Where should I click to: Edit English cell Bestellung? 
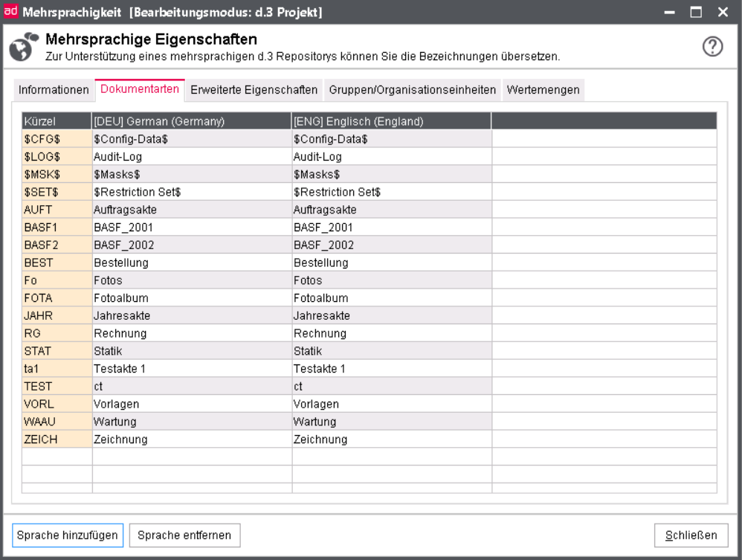click(x=392, y=263)
